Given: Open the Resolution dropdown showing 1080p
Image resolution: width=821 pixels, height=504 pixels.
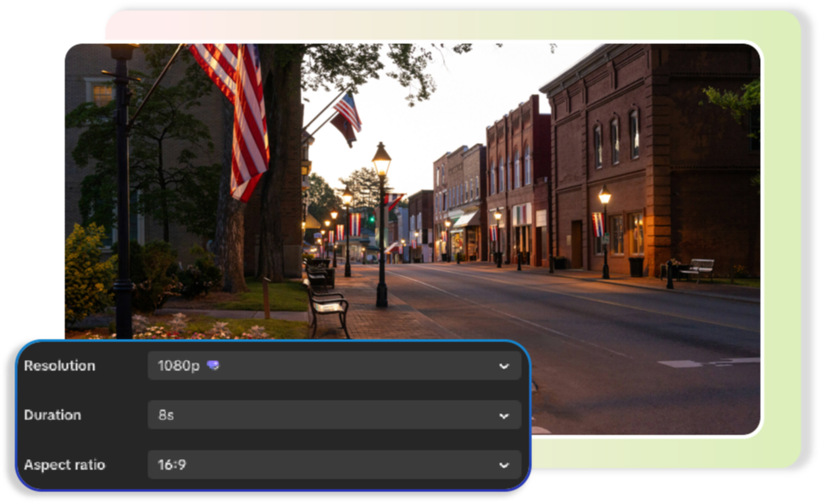Looking at the screenshot, I should pyautogui.click(x=334, y=365).
